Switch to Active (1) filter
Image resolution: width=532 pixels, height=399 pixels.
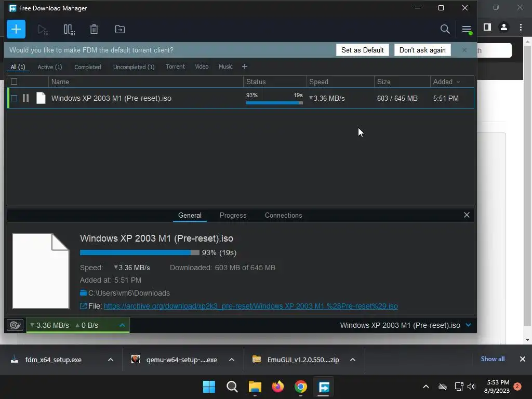tap(50, 67)
